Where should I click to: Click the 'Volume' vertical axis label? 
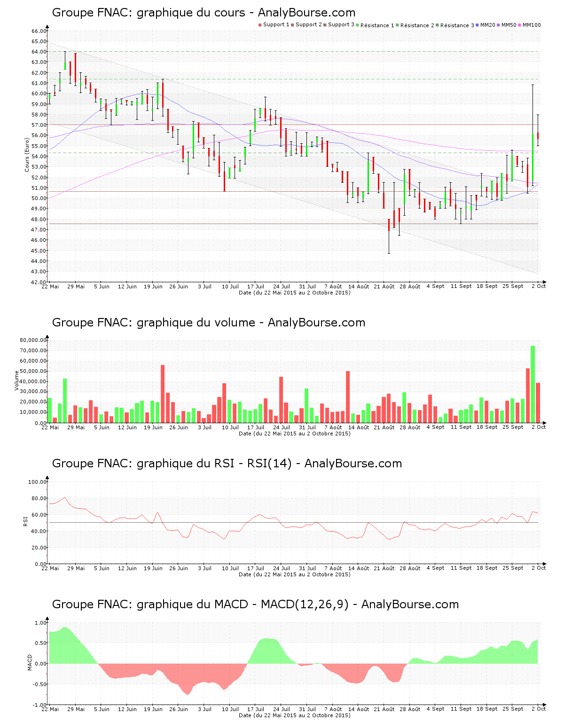tap(17, 380)
